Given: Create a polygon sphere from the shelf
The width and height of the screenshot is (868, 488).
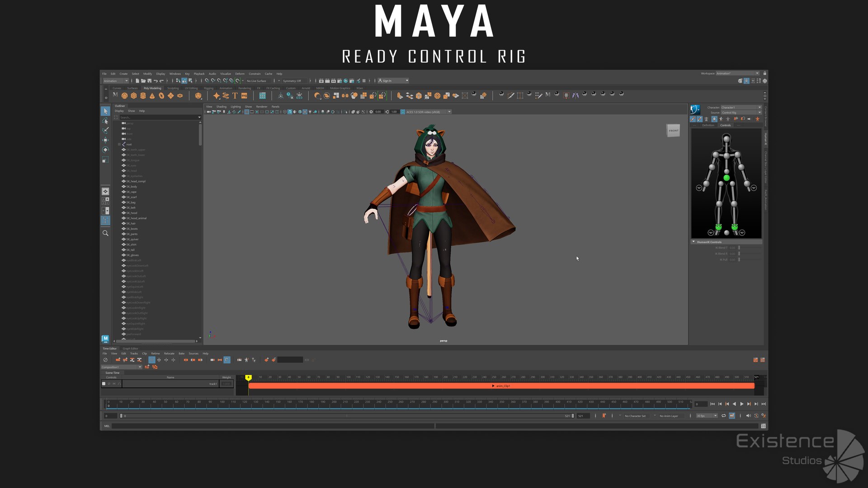Looking at the screenshot, I should (124, 96).
